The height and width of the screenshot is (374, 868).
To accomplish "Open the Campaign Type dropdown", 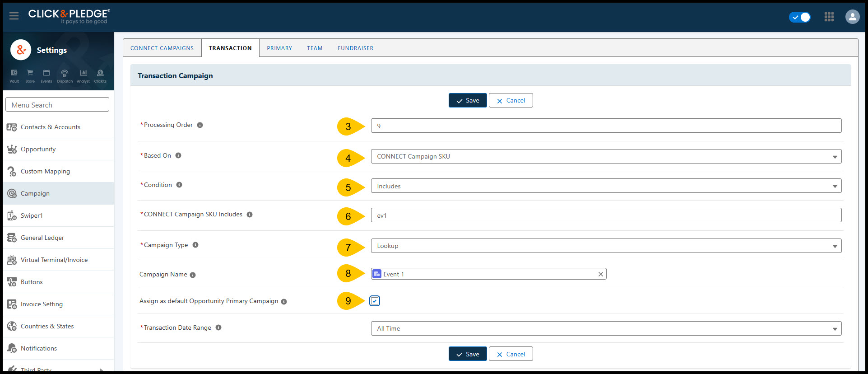I will point(606,246).
